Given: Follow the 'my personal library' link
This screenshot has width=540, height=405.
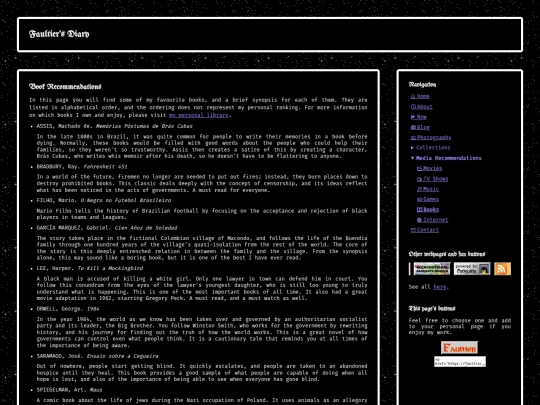Looking at the screenshot, I should (199, 115).
